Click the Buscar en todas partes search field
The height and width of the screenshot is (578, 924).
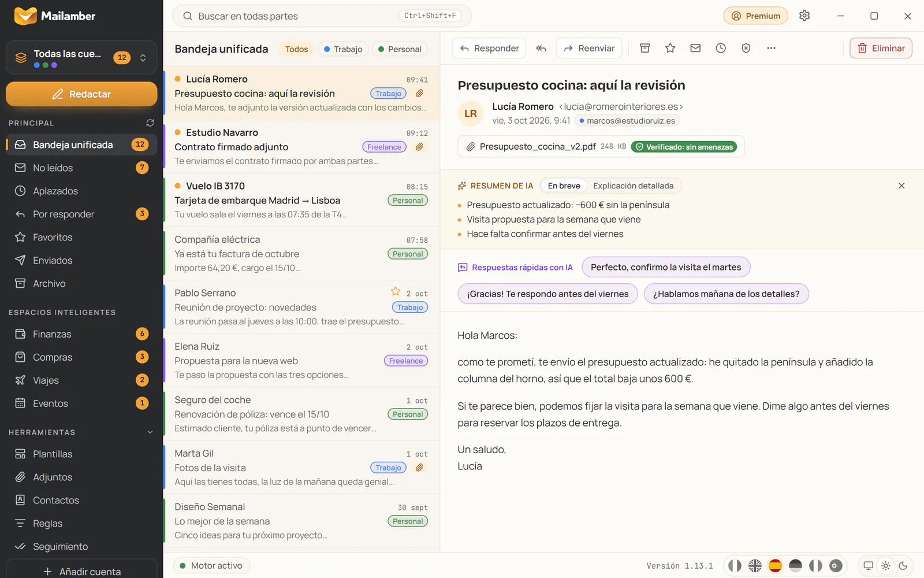click(x=322, y=16)
